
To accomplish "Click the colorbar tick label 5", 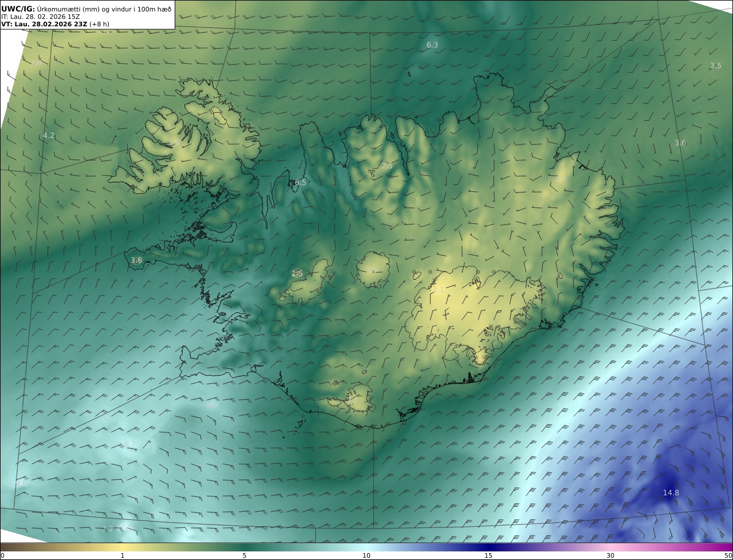I will (245, 555).
